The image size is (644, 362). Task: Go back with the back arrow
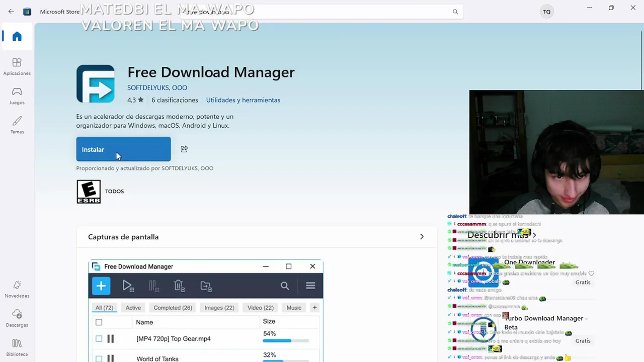[x=11, y=12]
